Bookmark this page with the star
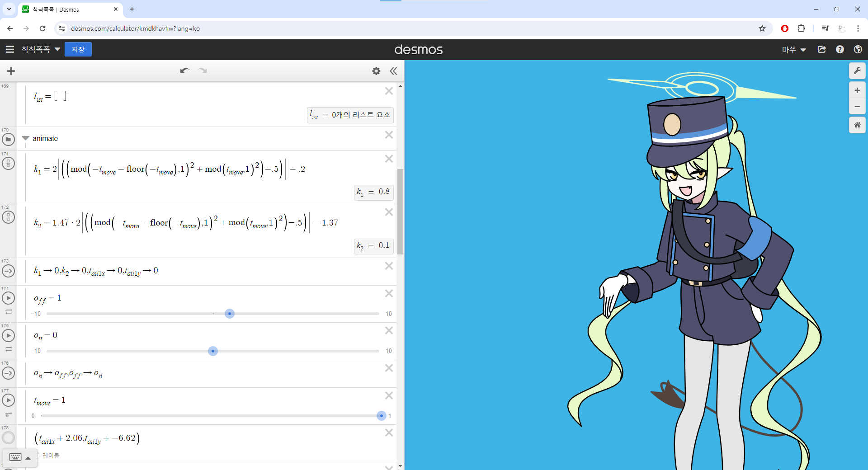 click(762, 28)
